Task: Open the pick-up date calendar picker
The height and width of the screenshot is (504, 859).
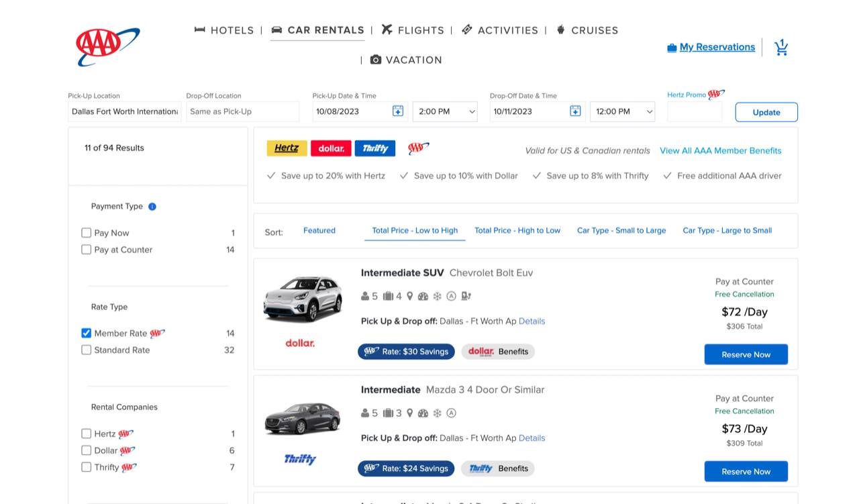Action: [398, 110]
